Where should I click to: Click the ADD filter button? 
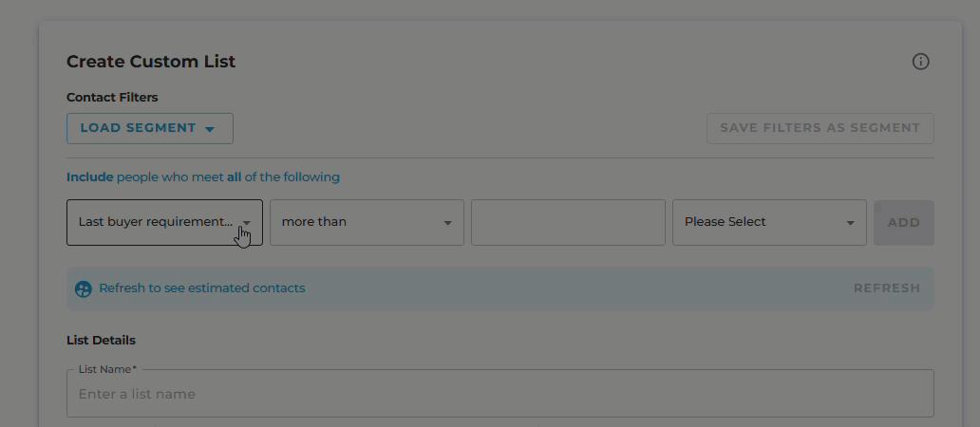click(904, 223)
